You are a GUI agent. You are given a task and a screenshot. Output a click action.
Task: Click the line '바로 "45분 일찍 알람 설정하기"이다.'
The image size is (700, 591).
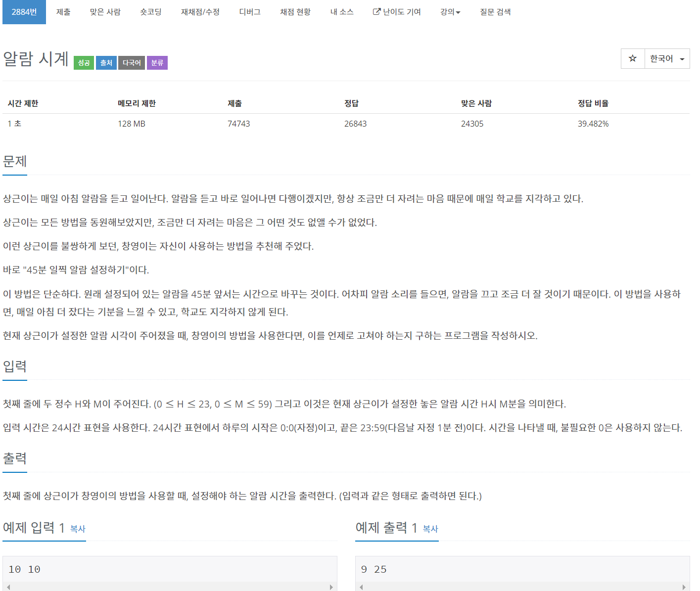pos(76,270)
